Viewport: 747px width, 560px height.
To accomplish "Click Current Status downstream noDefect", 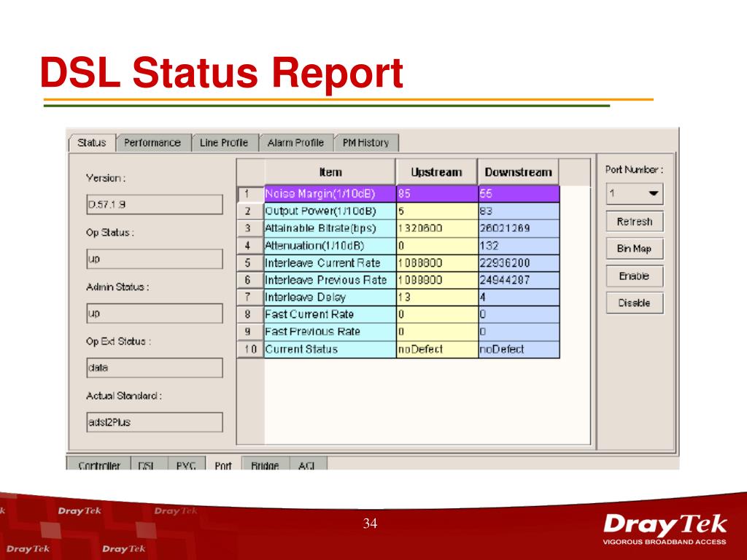I will tap(519, 349).
